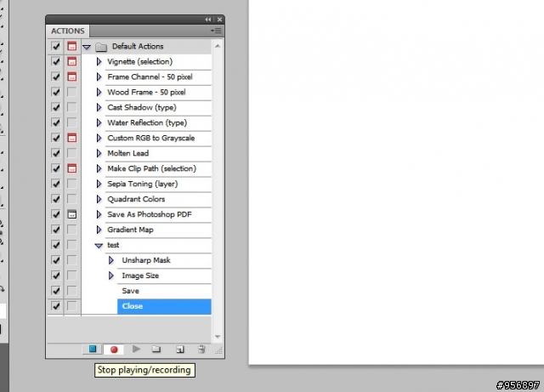This screenshot has height=392, width=544.
Task: Uncheck the Water Reflection checkmark
Action: [x=55, y=122]
